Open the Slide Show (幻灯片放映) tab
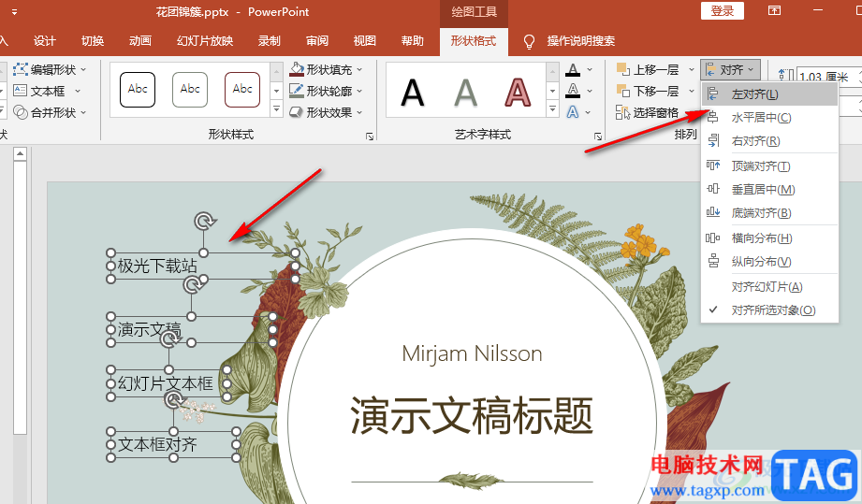 205,41
